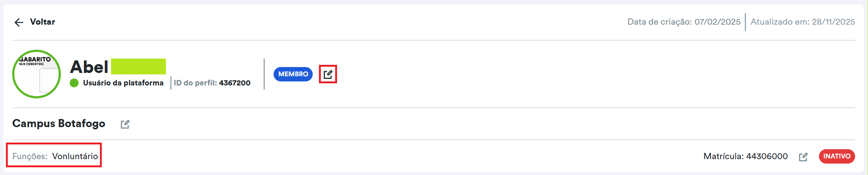868x175 pixels.
Task: Click the red INATIVO status badge
Action: [837, 156]
